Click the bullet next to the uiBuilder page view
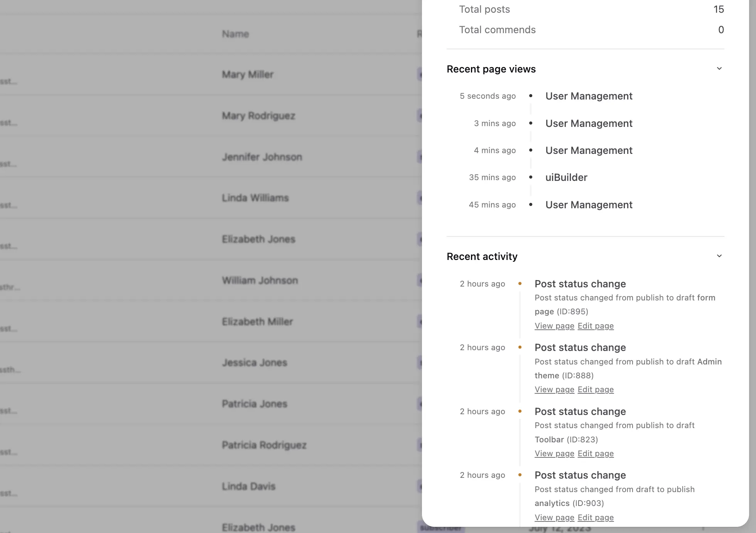Viewport: 756px width, 533px height. [x=531, y=177]
